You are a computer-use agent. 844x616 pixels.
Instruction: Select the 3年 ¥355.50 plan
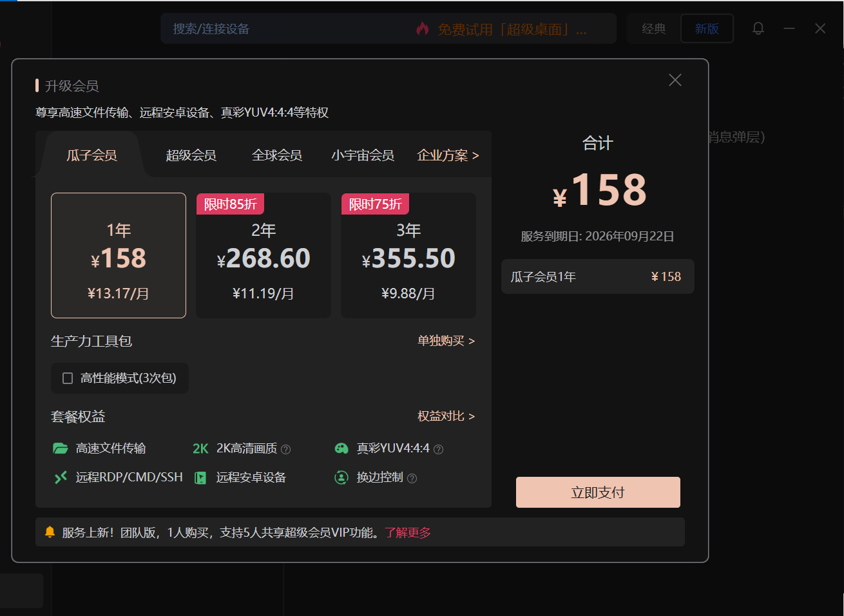pyautogui.click(x=408, y=256)
